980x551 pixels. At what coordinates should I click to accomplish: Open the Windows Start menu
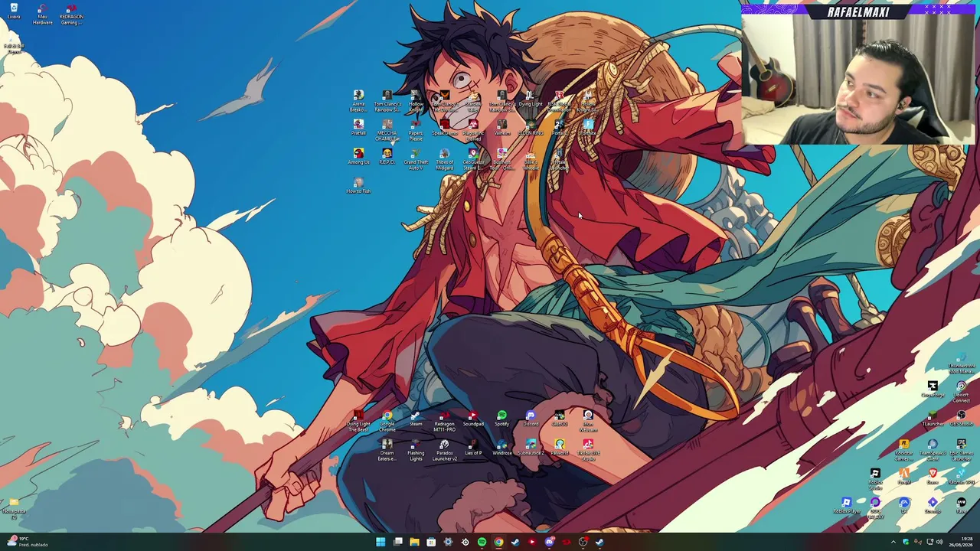(381, 542)
